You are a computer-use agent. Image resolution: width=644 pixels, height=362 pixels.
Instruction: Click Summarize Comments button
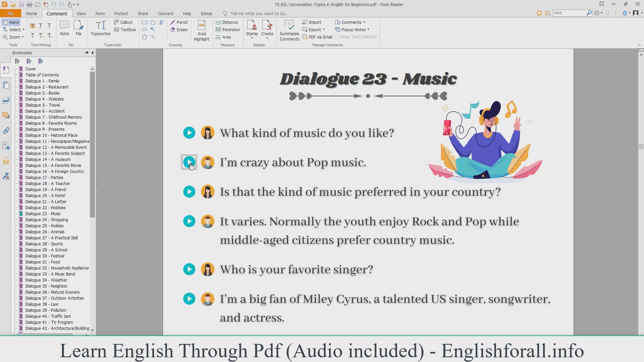pyautogui.click(x=289, y=31)
